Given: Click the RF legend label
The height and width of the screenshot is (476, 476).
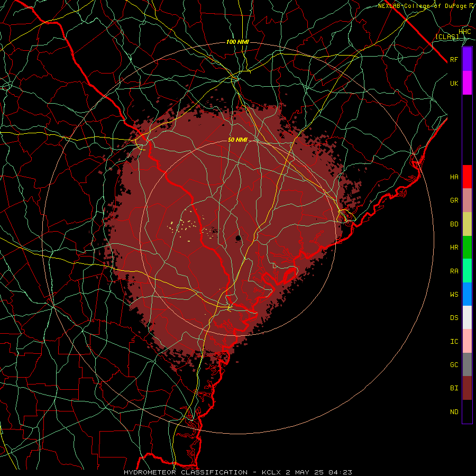Looking at the screenshot, I should (454, 59).
